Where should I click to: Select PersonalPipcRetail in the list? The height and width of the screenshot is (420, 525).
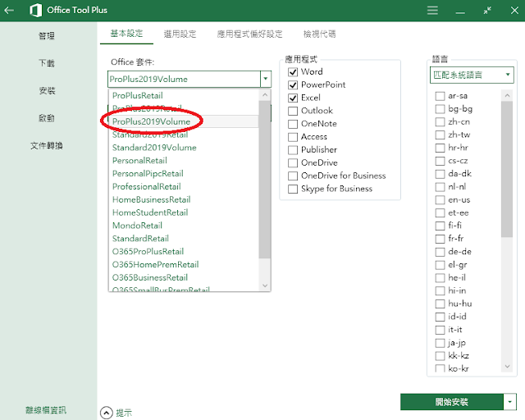[184, 173]
